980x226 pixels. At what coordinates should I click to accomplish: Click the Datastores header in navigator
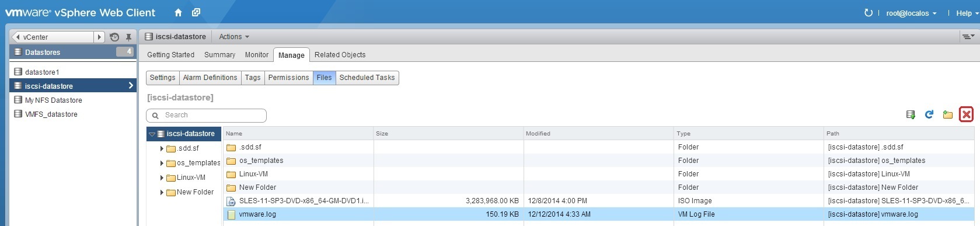[73, 52]
